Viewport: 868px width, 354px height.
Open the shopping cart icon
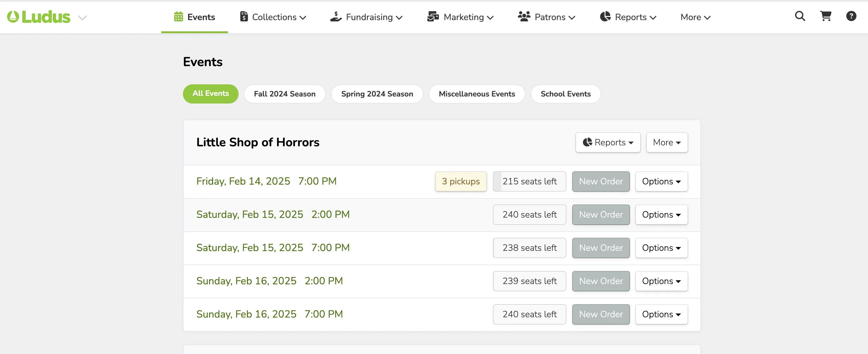[825, 16]
